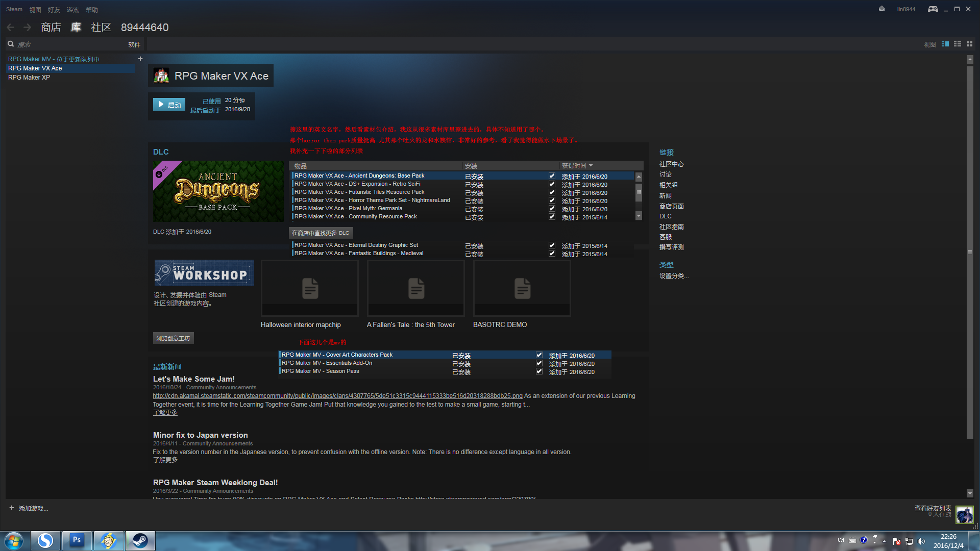Go back with the left arrow icon

pos(11,28)
